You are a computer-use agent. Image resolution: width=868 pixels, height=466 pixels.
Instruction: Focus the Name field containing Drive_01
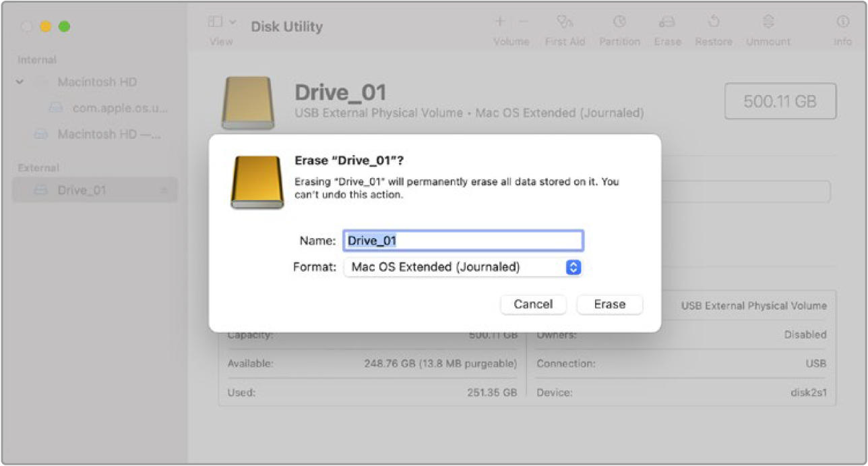click(463, 240)
